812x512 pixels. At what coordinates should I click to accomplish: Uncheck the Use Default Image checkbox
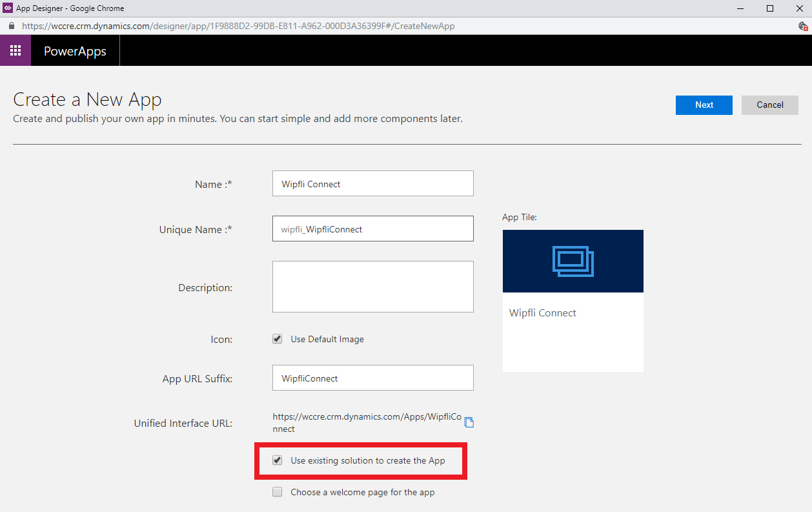coord(278,339)
